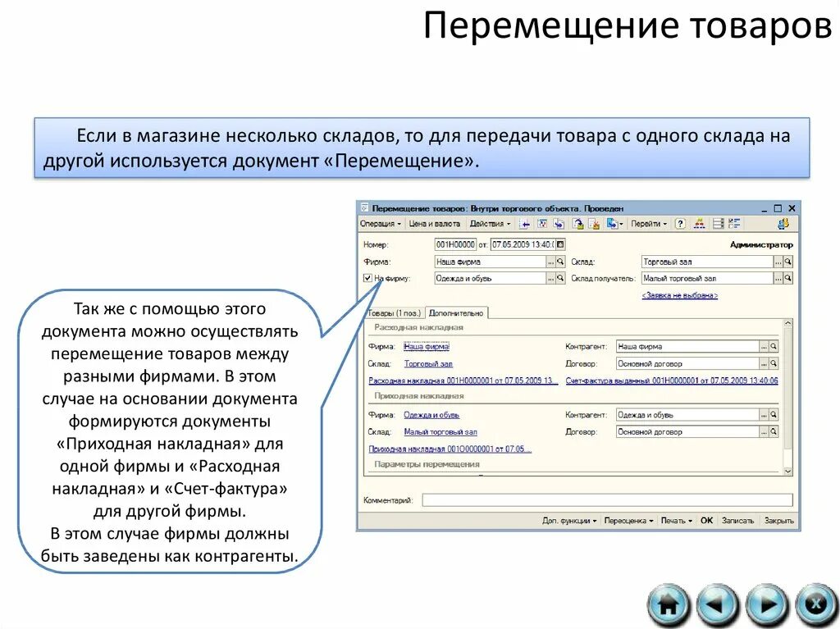Open the Одежда и обувь hyperlink in Приходная накладная section
The height and width of the screenshot is (629, 840).
coord(431,415)
